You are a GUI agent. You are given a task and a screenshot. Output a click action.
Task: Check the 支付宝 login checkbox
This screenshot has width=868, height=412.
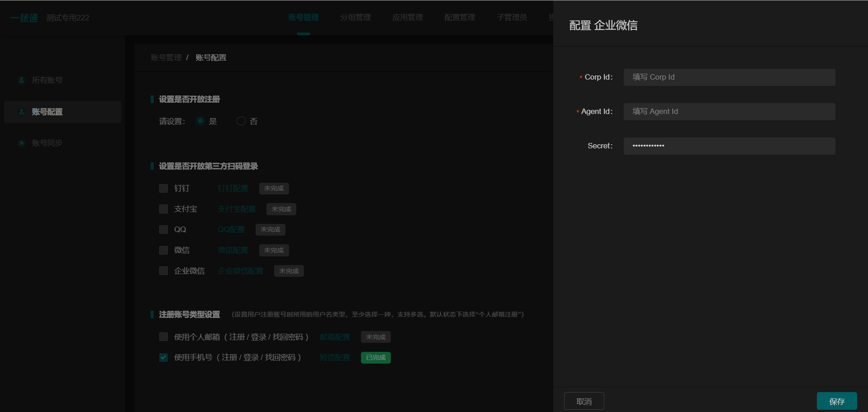click(163, 209)
